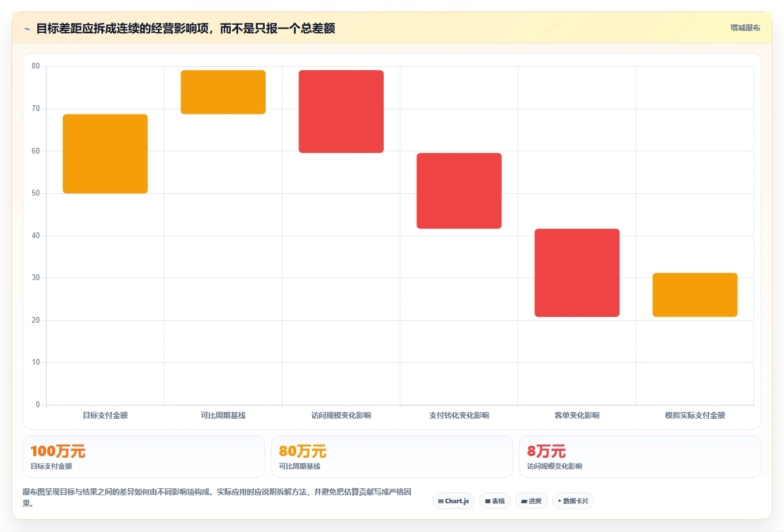
Task: Click the x-axis label 支付转化变化影响
Action: pos(459,415)
